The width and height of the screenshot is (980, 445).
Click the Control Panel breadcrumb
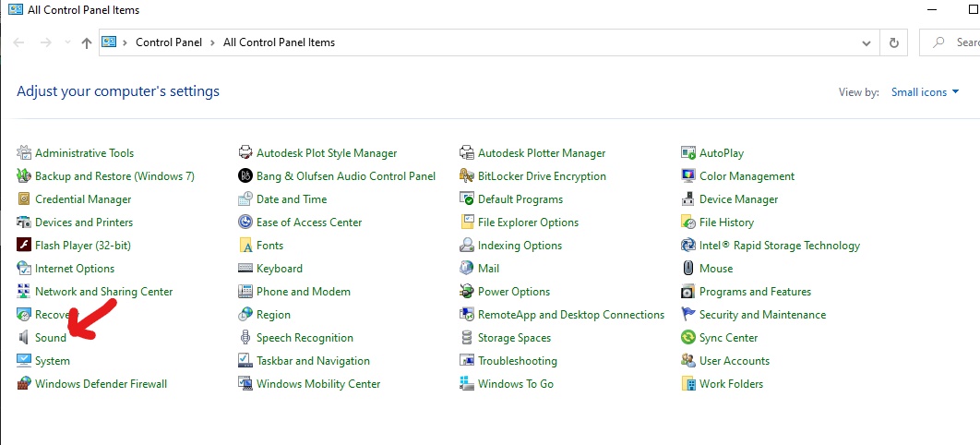click(169, 42)
